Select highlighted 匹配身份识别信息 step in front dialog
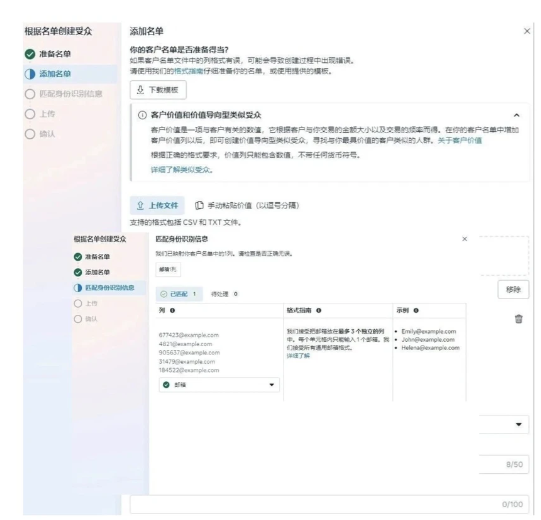The width and height of the screenshot is (541, 520). tap(109, 288)
